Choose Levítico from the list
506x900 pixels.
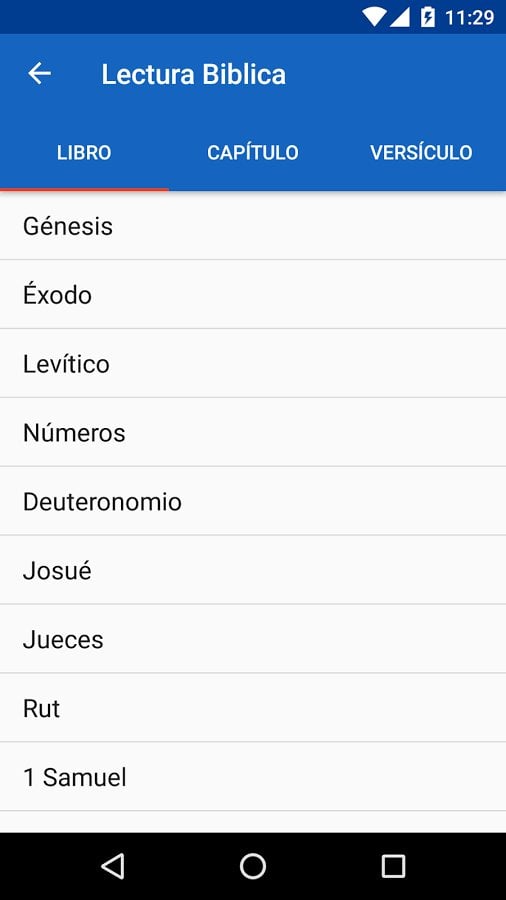click(x=253, y=363)
